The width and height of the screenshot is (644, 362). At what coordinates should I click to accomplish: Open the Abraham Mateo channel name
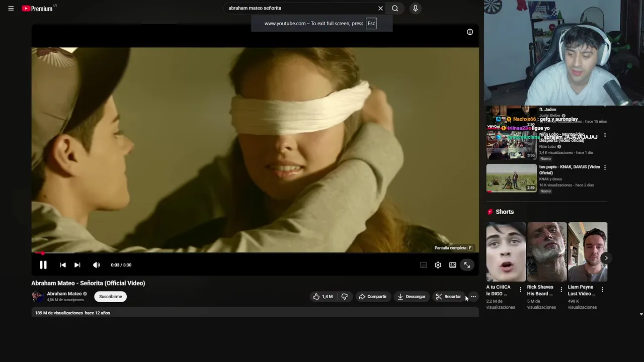64,294
